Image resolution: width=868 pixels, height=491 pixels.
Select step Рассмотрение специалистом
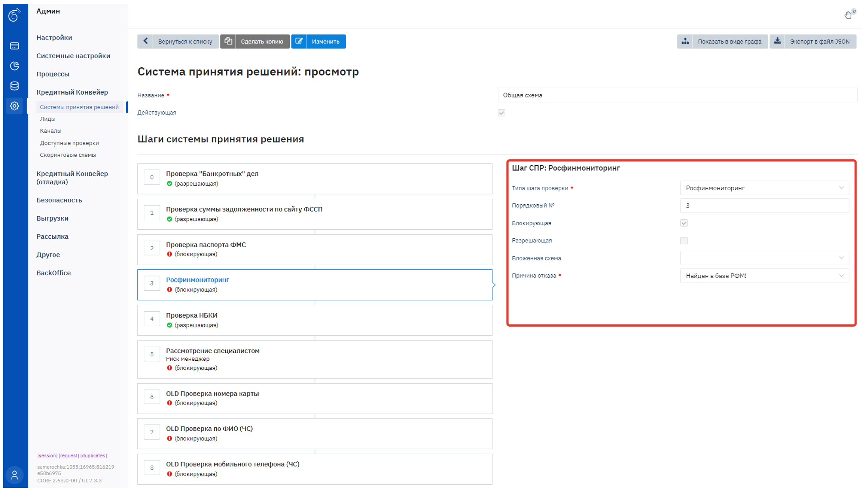(315, 360)
